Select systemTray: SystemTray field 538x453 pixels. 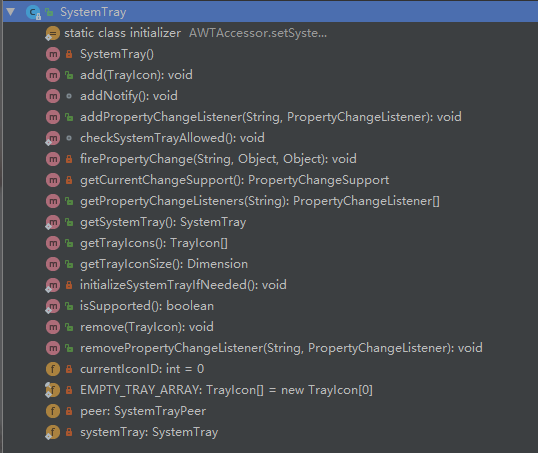coord(149,432)
